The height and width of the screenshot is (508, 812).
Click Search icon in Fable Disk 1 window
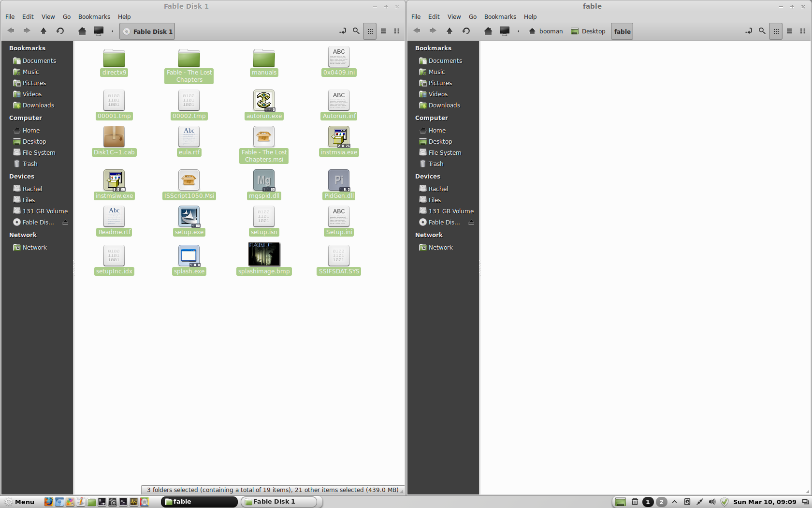tap(356, 31)
